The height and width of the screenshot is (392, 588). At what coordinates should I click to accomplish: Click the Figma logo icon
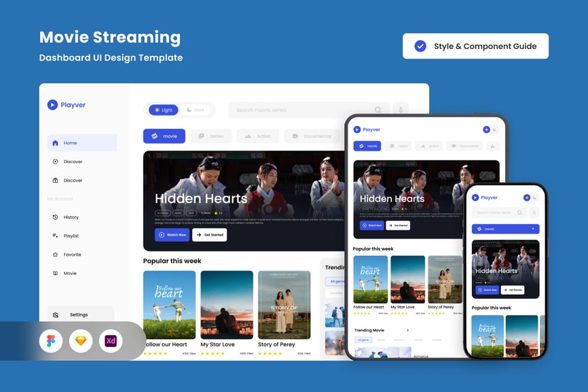50,341
